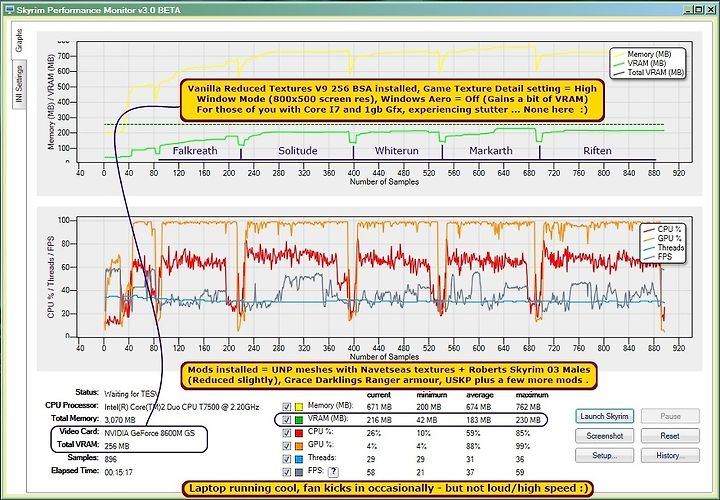
Task: Switch to the Graphs tab
Action: click(x=19, y=40)
